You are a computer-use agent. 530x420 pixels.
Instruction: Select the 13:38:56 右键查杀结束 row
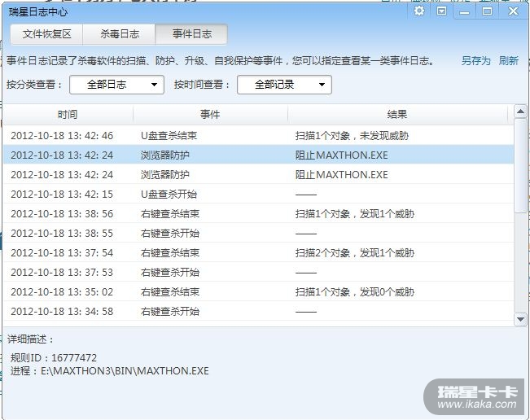coord(259,214)
